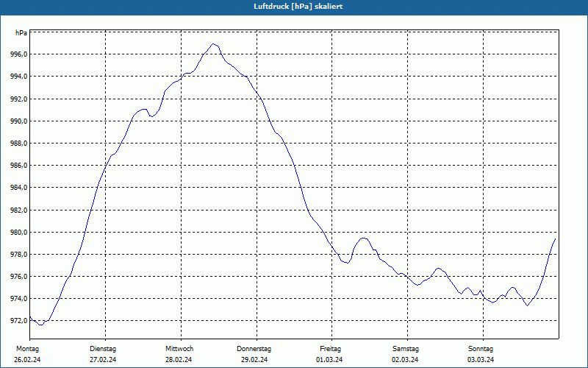
Task: Click the date 26.02.24
Action: (x=27, y=360)
